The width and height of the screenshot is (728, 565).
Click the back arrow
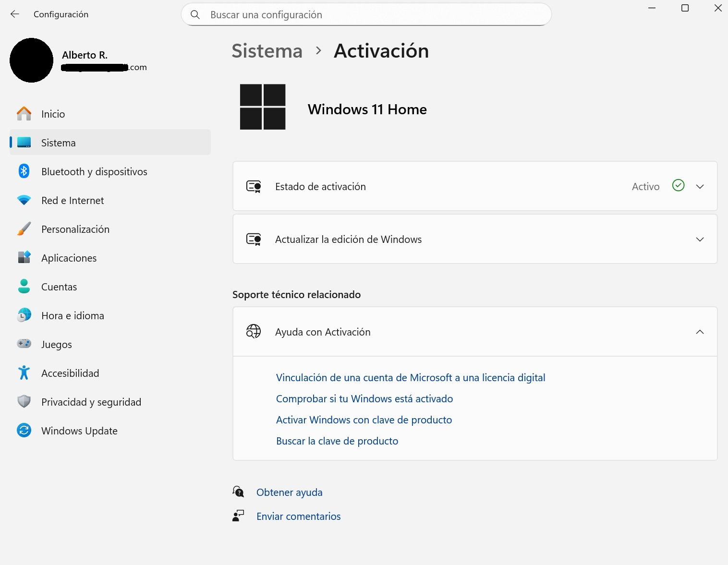(15, 14)
